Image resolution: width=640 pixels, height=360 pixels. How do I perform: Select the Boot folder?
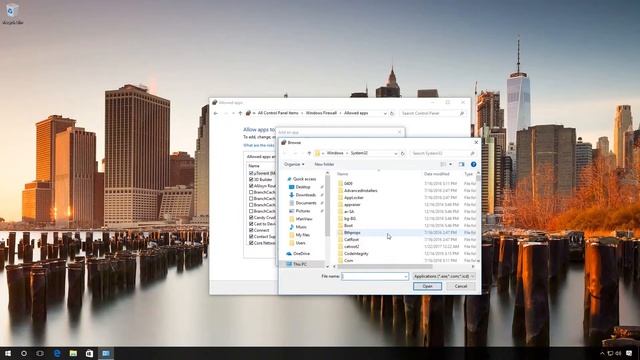(x=348, y=225)
